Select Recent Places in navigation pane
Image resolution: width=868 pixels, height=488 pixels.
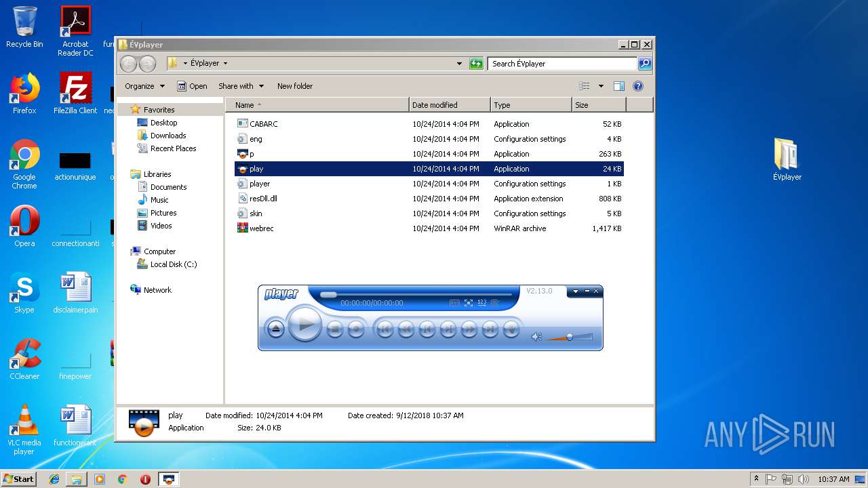173,148
